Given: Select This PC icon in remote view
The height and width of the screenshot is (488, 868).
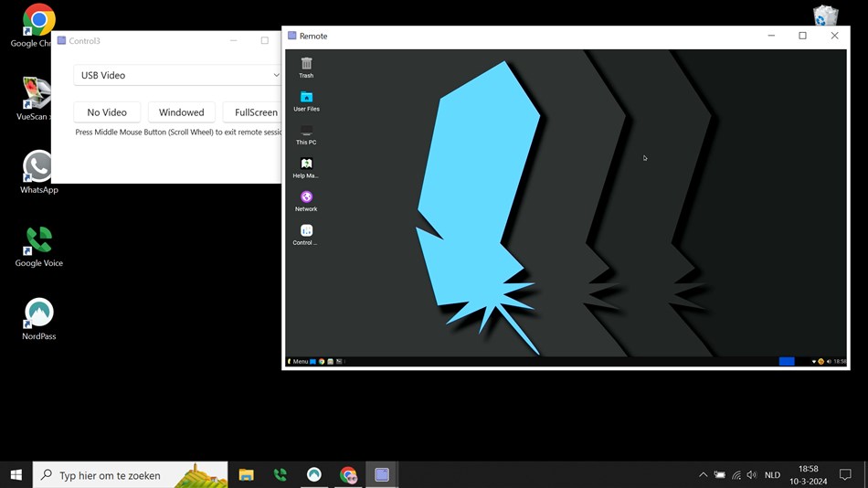Looking at the screenshot, I should [x=306, y=134].
